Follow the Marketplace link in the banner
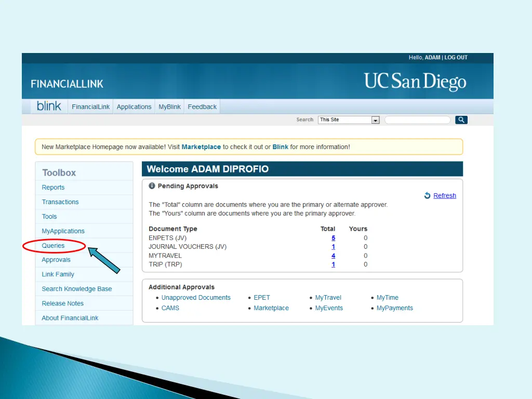 point(201,147)
